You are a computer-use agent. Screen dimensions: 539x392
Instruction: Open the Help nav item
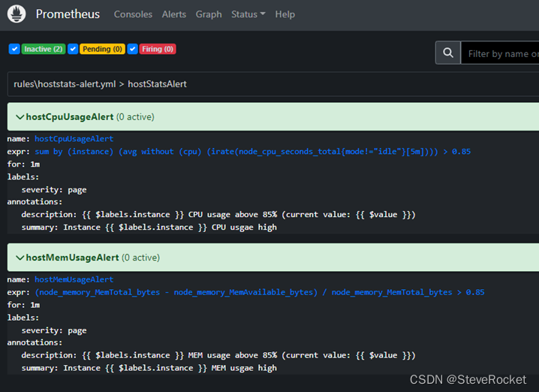(x=285, y=14)
